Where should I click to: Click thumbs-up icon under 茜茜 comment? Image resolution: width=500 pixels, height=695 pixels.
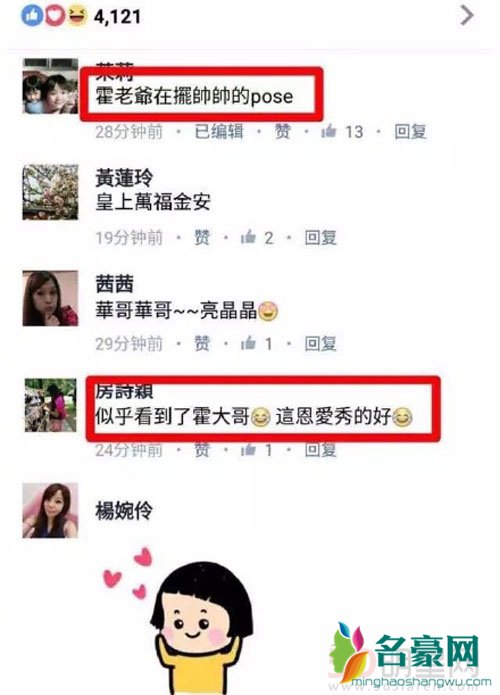click(248, 343)
